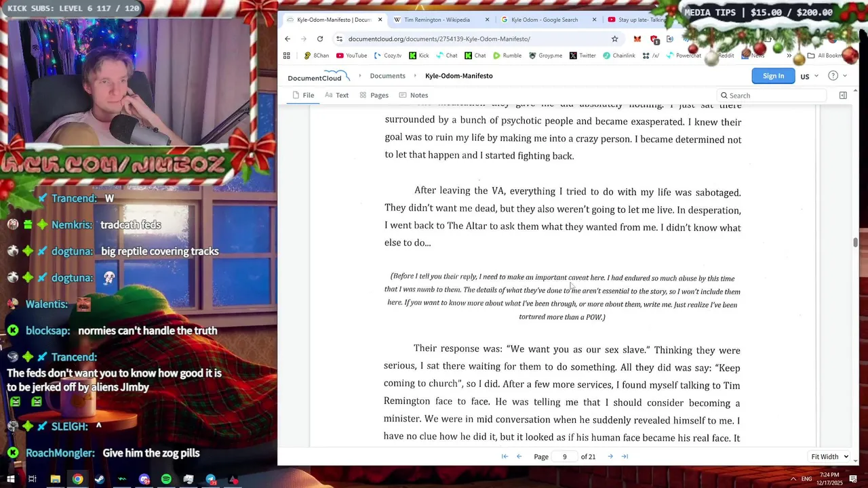The height and width of the screenshot is (488, 868).
Task: Open File Explorer from the taskbar
Action: (56, 479)
